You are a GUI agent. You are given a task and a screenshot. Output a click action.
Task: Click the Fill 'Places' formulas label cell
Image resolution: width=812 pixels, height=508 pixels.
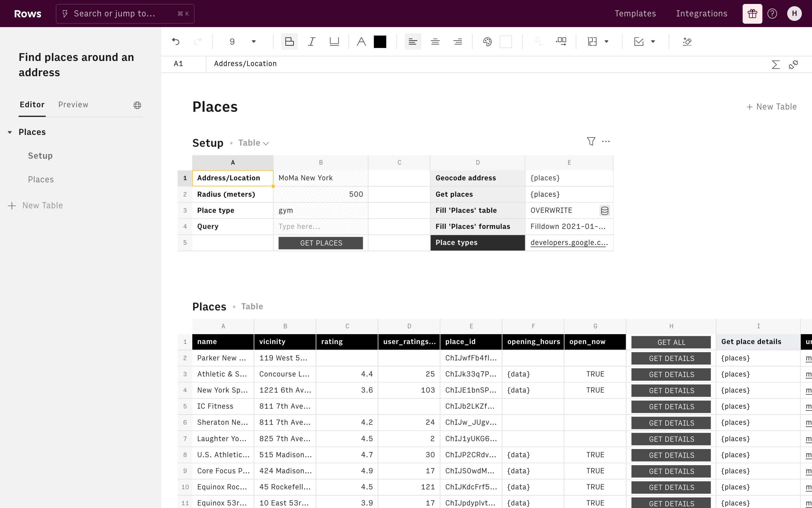477,226
